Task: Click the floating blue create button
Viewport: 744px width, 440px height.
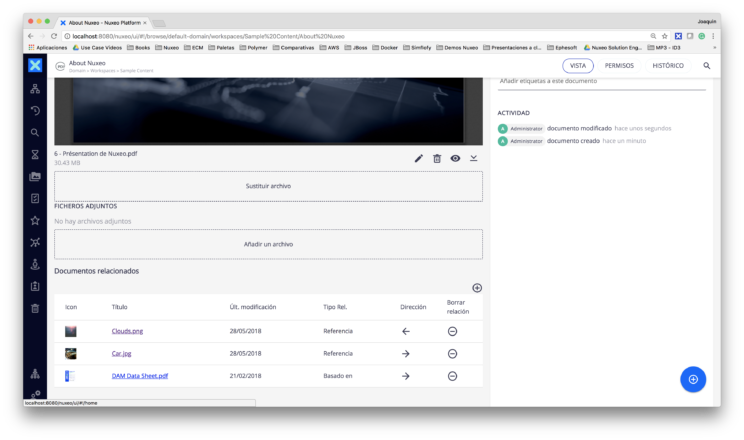Action: point(693,379)
